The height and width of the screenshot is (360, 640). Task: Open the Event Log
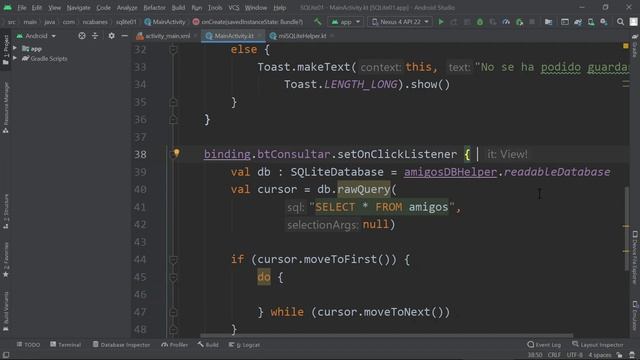pyautogui.click(x=544, y=345)
